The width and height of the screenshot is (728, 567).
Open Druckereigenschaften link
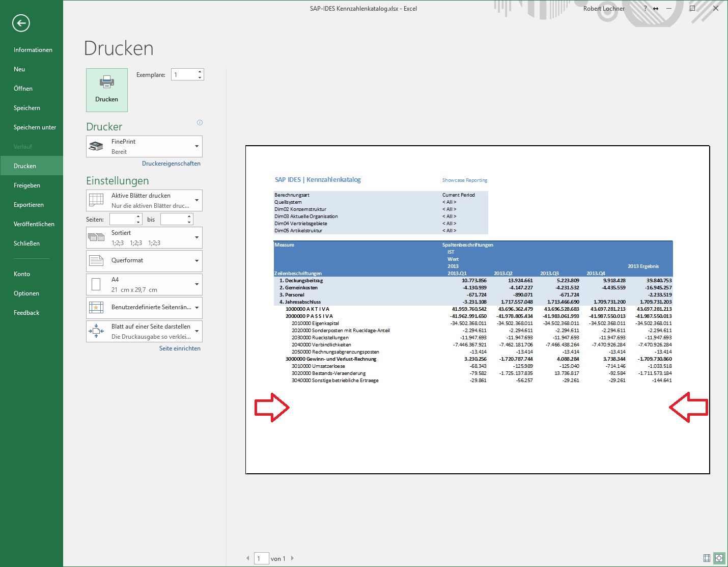point(171,163)
